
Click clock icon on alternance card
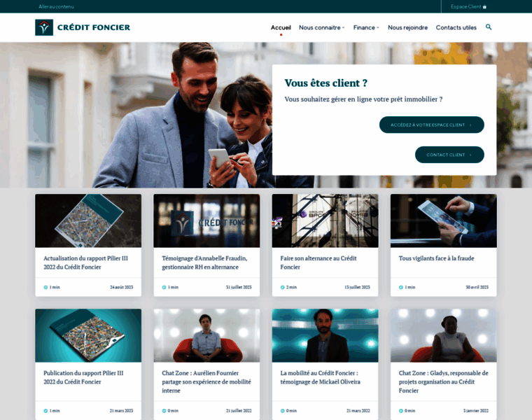[282, 288]
